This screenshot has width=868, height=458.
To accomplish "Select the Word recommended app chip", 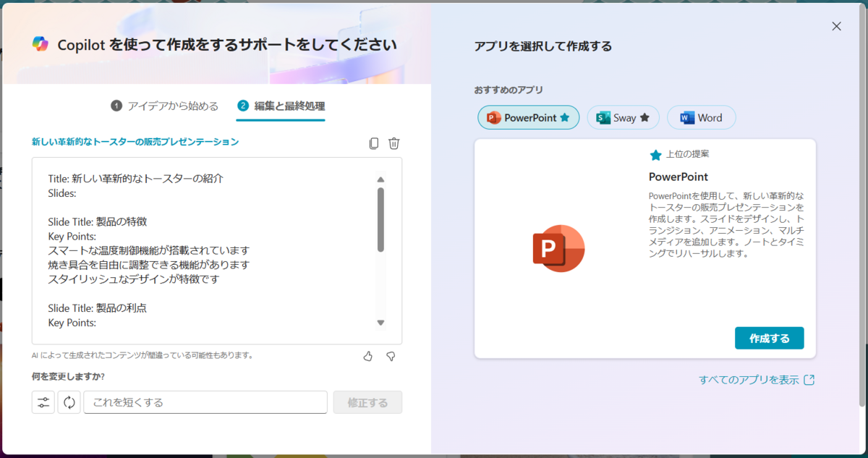I will coord(701,117).
